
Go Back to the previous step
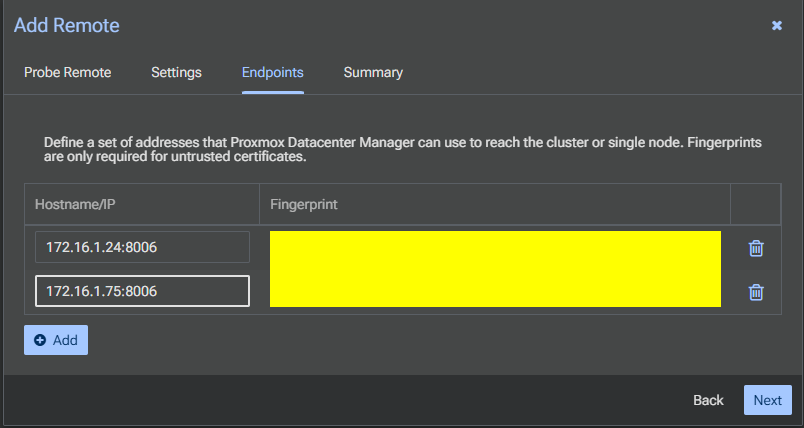pos(708,400)
